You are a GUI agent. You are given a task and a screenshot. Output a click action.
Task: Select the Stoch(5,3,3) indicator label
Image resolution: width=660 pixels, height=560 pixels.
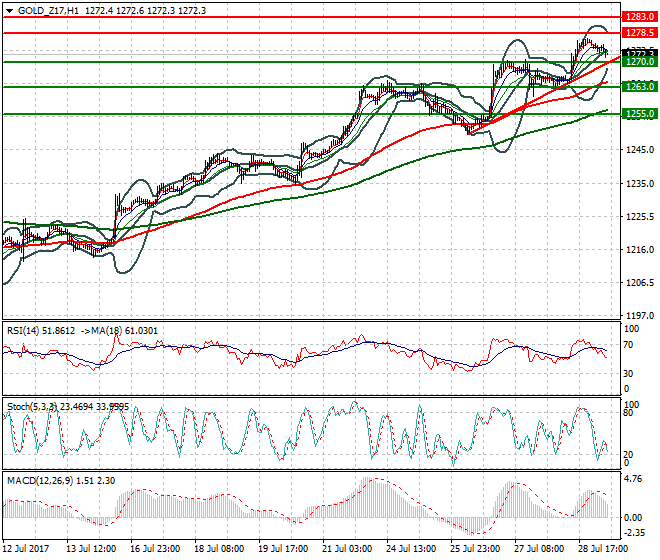pyautogui.click(x=32, y=407)
